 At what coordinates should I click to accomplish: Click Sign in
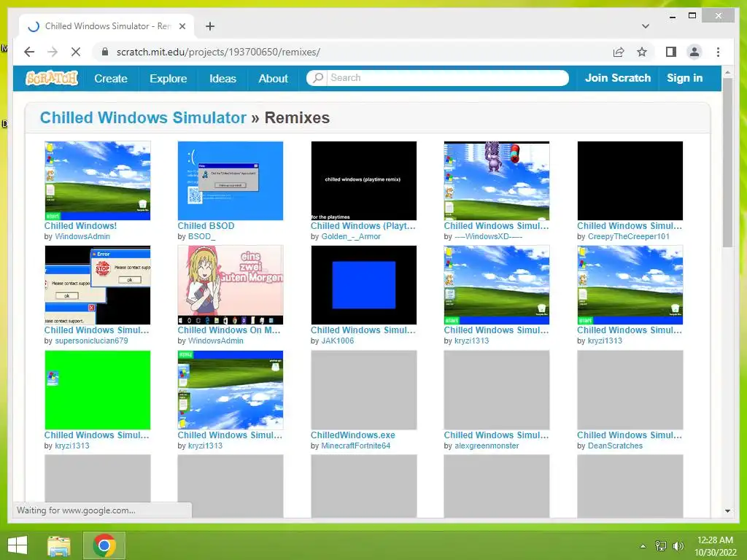pos(684,78)
